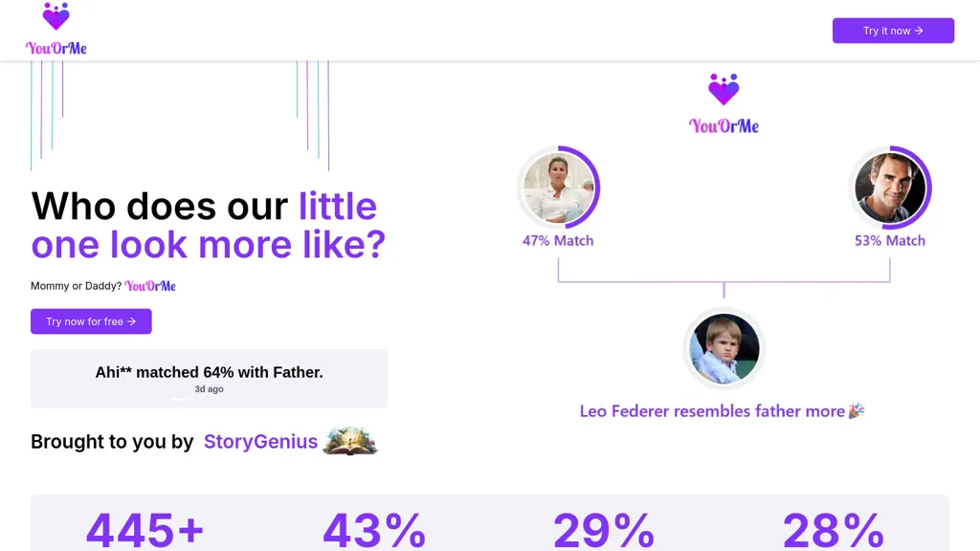Click the arrow in Try it now button
The image size is (980, 551).
click(919, 31)
